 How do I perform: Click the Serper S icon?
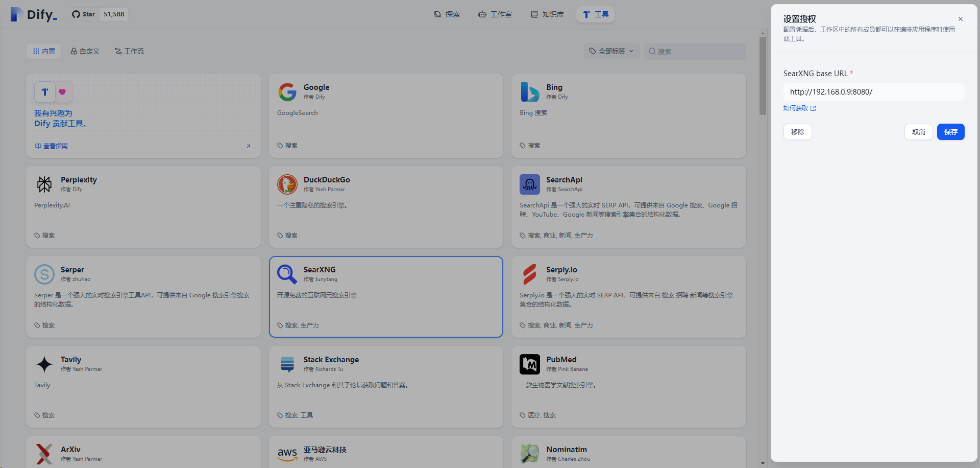coord(44,274)
